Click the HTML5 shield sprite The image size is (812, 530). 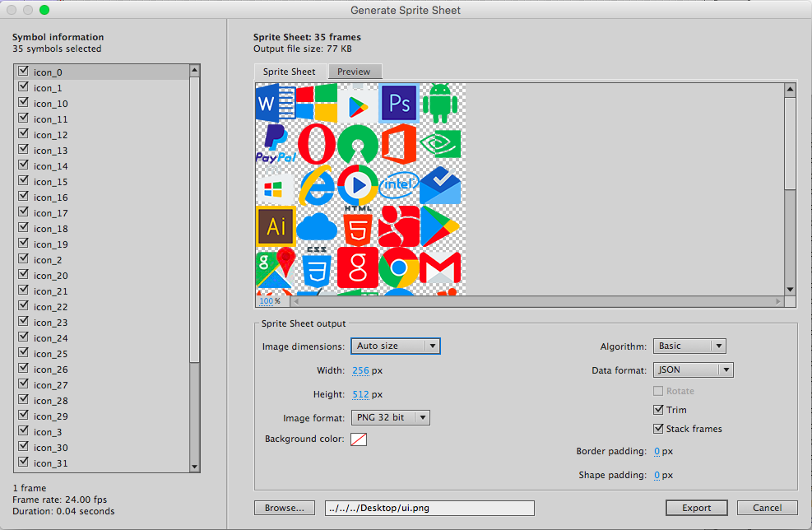pyautogui.click(x=358, y=226)
